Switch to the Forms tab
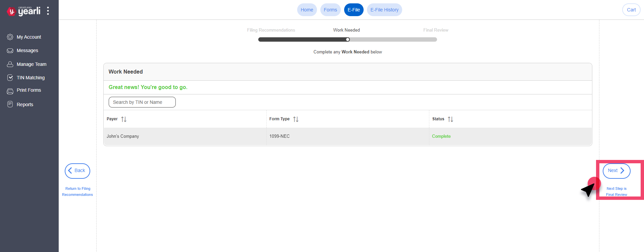Screen dimensions: 644x252 pos(330,10)
